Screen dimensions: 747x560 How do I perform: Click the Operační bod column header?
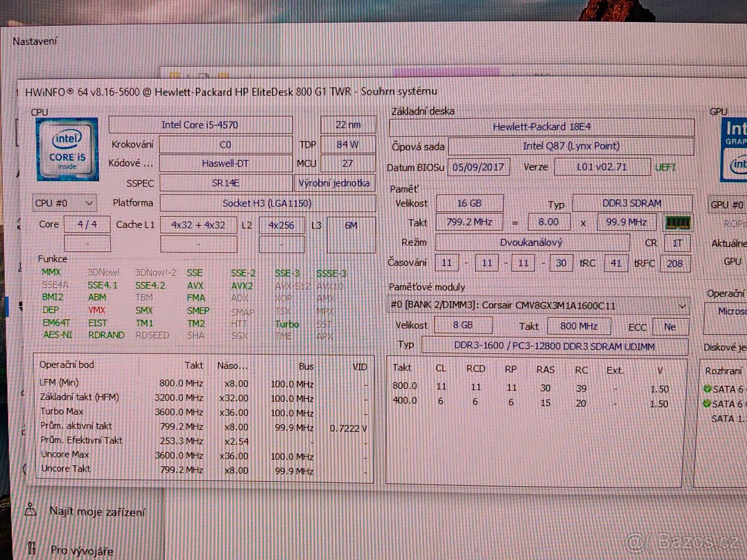[x=67, y=365]
